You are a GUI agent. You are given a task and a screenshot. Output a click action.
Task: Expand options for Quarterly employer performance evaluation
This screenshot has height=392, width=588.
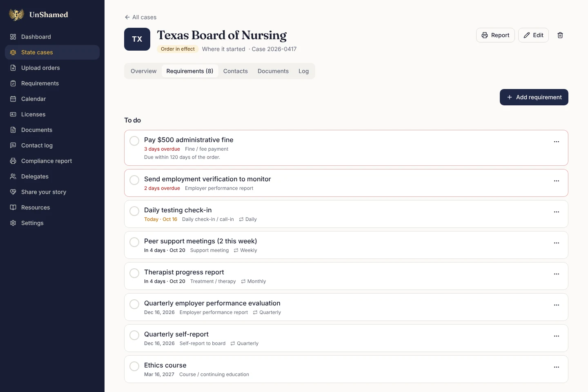pyautogui.click(x=557, y=305)
